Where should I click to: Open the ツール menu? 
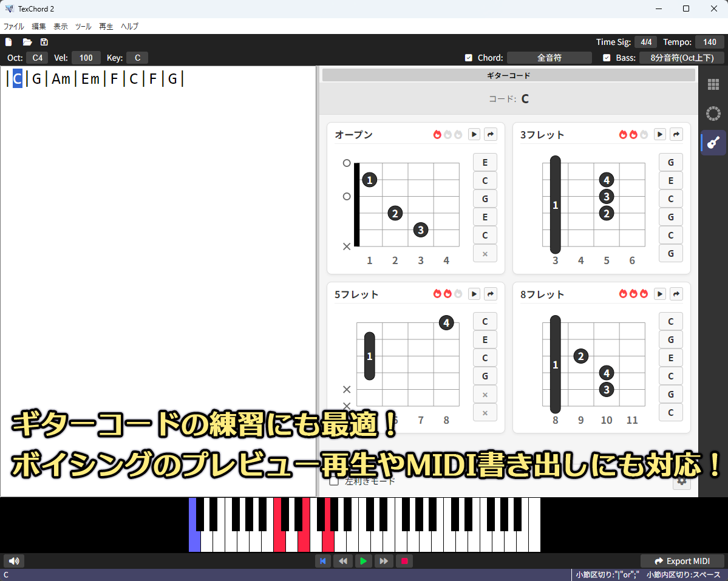[84, 27]
